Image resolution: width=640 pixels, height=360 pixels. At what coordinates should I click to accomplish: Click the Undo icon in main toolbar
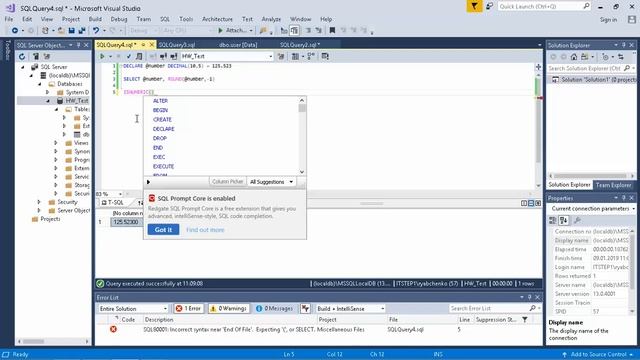click(x=96, y=31)
